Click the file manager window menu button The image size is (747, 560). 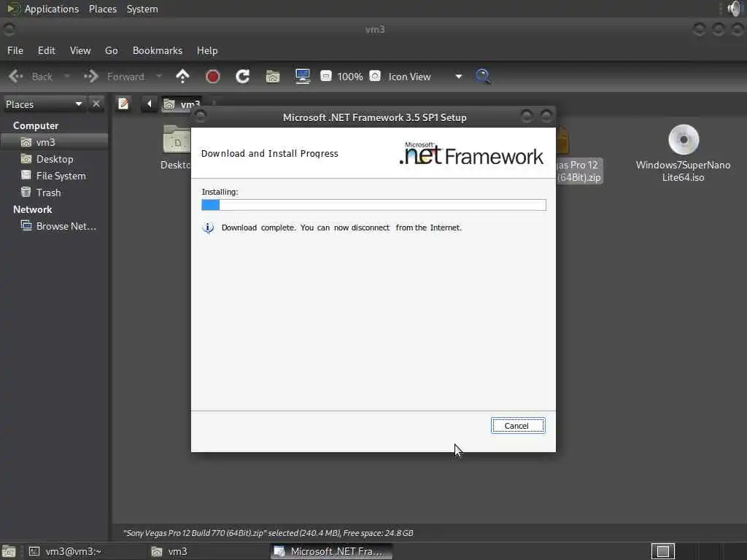pyautogui.click(x=9, y=29)
